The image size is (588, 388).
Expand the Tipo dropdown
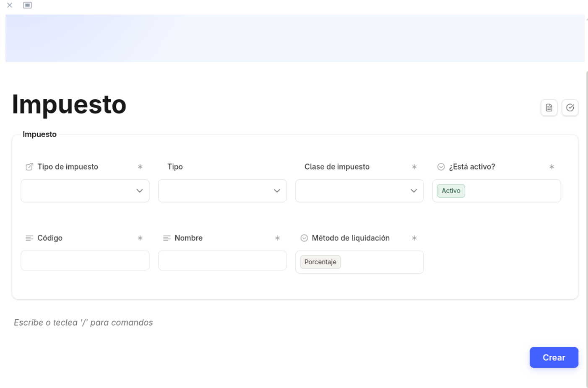pos(222,191)
